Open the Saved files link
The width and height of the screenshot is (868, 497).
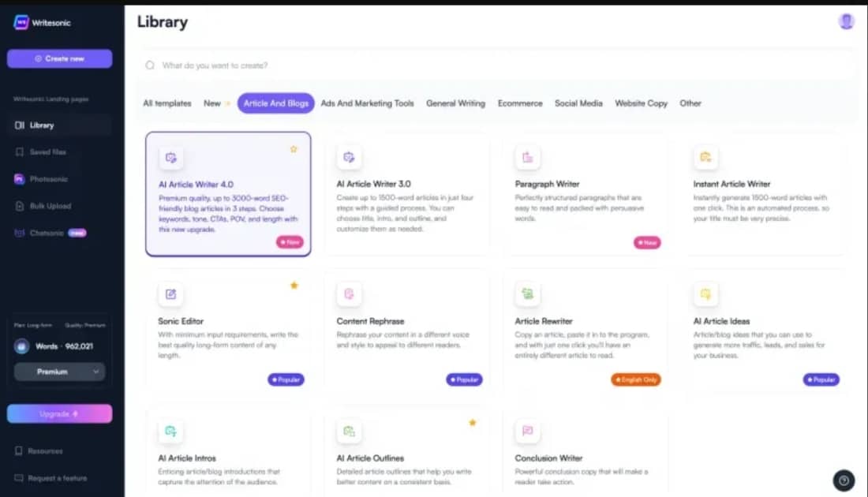[47, 152]
